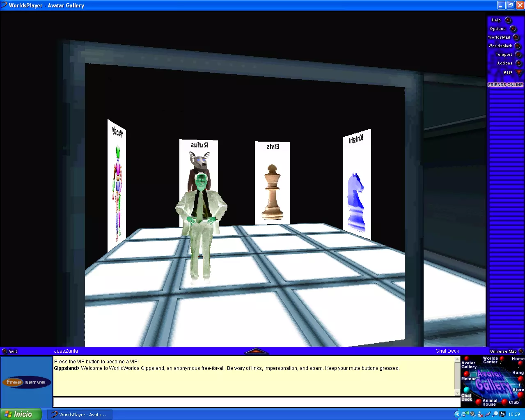
Task: Click the speaker volume tray icon
Action: pyautogui.click(x=472, y=414)
